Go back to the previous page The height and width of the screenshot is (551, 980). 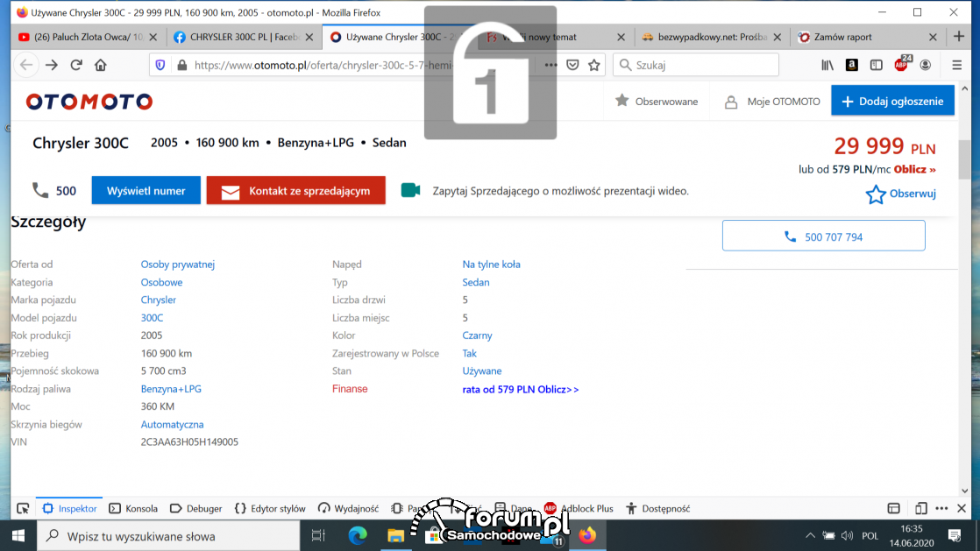(26, 65)
